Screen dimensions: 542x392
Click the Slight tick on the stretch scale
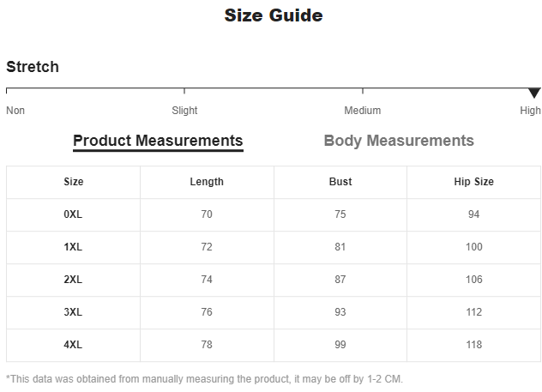click(184, 91)
